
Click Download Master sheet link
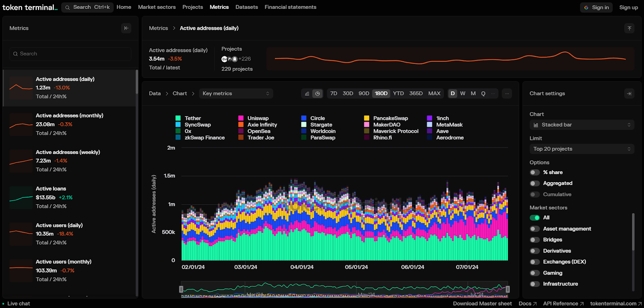(x=482, y=304)
